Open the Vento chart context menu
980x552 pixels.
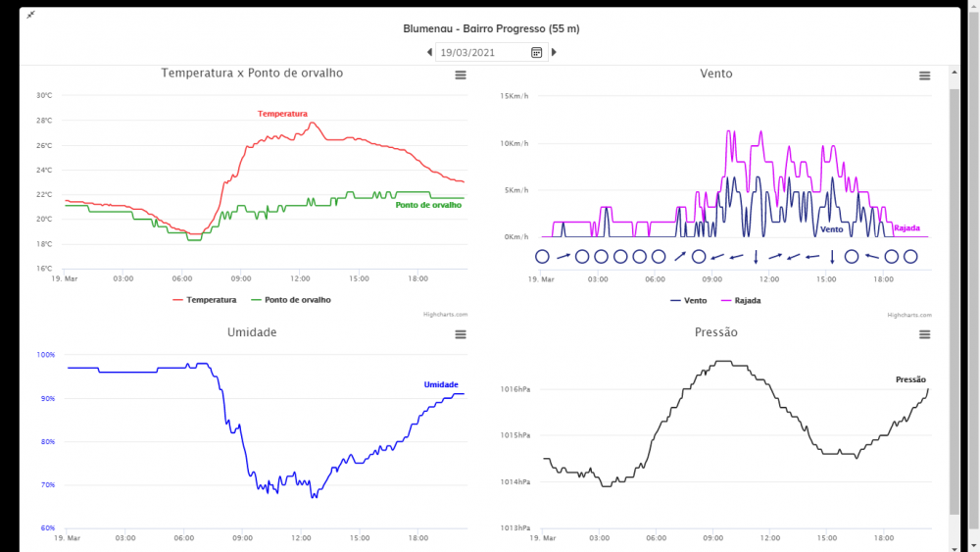pos(924,75)
